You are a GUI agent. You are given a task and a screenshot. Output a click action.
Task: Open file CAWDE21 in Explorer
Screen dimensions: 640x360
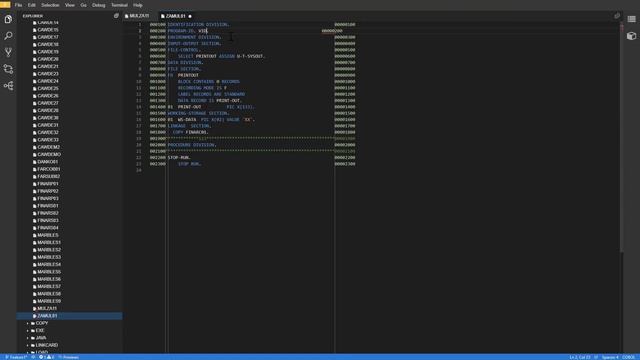click(48, 67)
